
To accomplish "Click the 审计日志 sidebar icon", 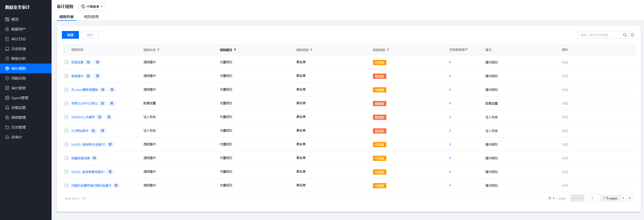I will click(7, 39).
